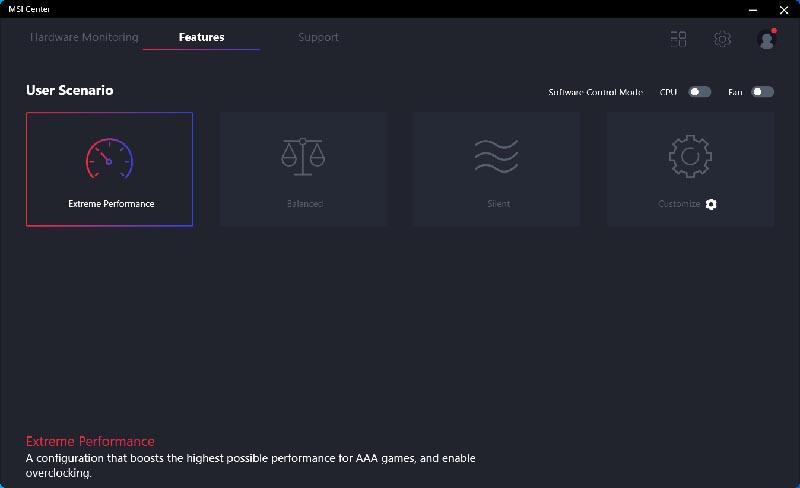Screen dimensions: 800x488
Task: Minimize the MSI Center window
Action: (x=753, y=10)
